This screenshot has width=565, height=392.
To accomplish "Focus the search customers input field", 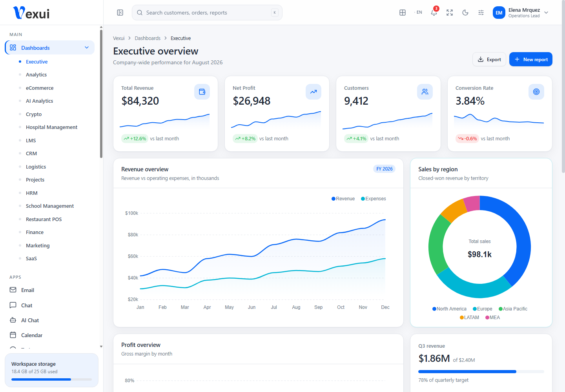I will click(207, 13).
